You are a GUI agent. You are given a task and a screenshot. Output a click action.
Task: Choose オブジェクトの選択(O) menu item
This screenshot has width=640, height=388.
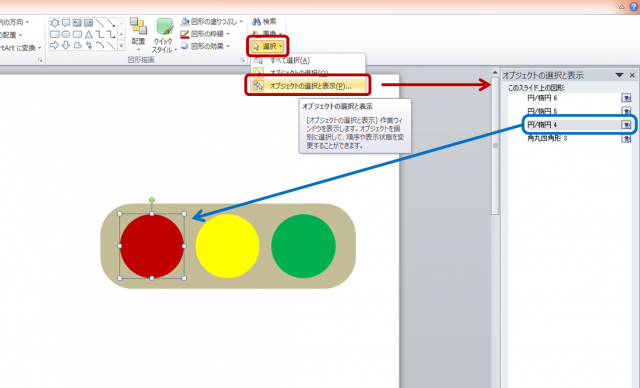click(x=308, y=73)
